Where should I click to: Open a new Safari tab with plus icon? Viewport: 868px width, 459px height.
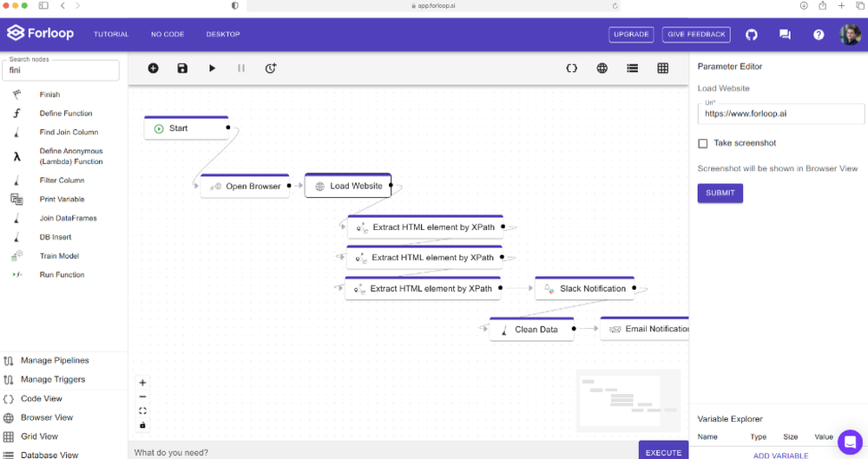pyautogui.click(x=841, y=5)
